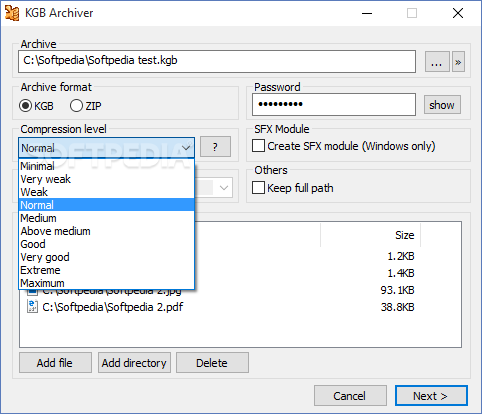The image size is (482, 414).
Task: Click the Next button
Action: pos(431,396)
